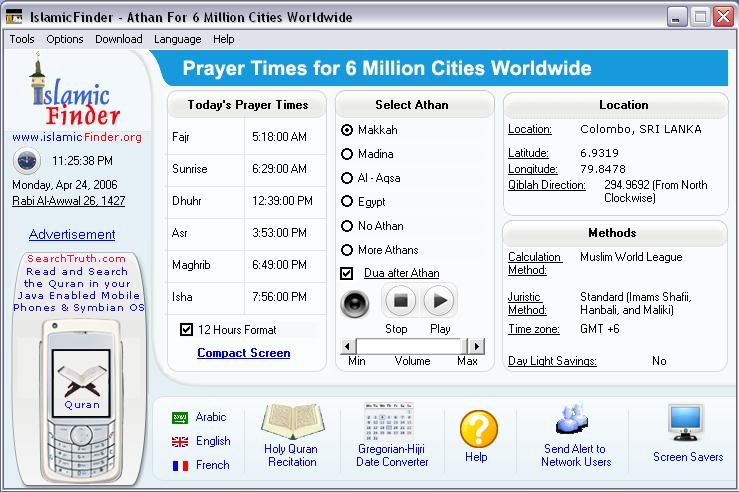The image size is (739, 492).
Task: Toggle the Dua after Athan checkbox
Action: point(346,273)
